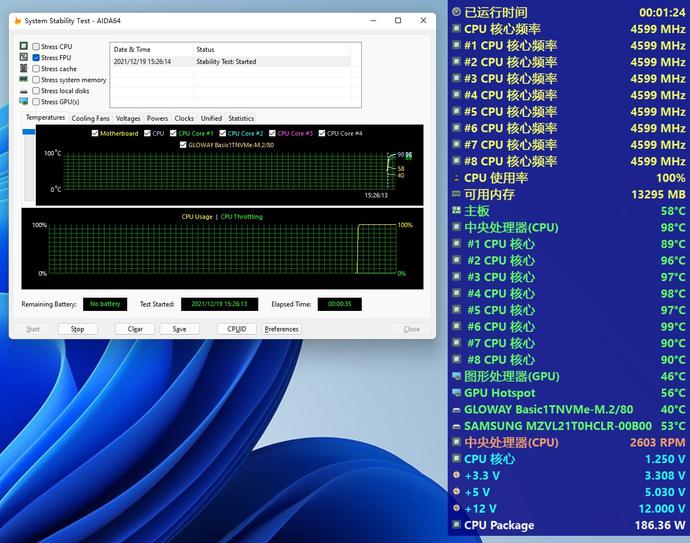Click the icon beside CPU Package
This screenshot has width=690, height=543.
pos(456,525)
